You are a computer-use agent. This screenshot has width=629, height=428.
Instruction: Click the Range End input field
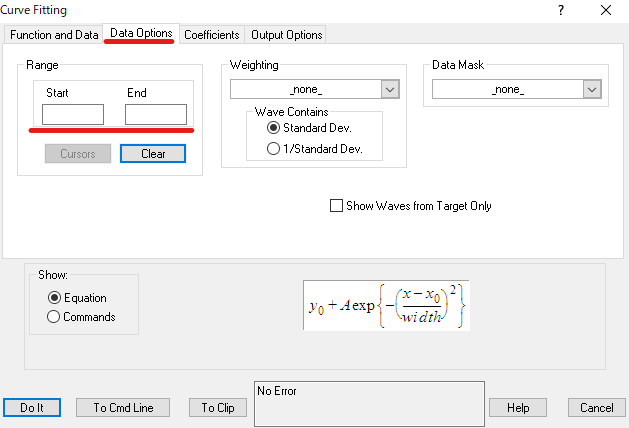pyautogui.click(x=155, y=114)
